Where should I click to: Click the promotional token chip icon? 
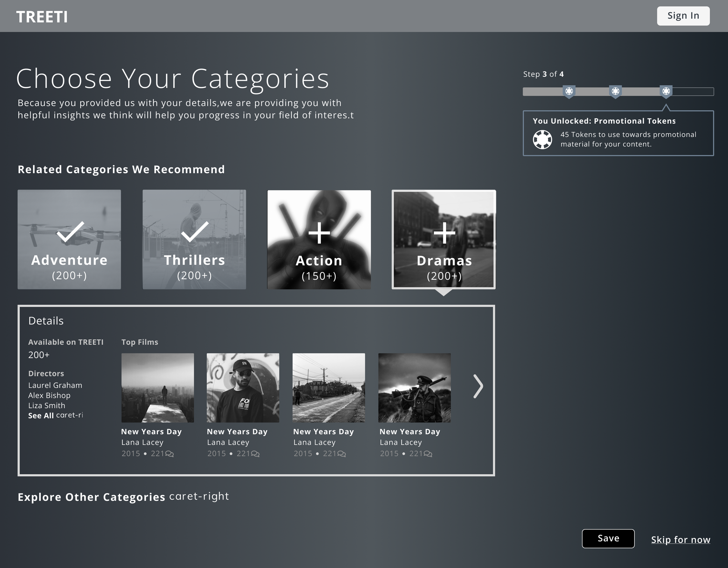542,139
